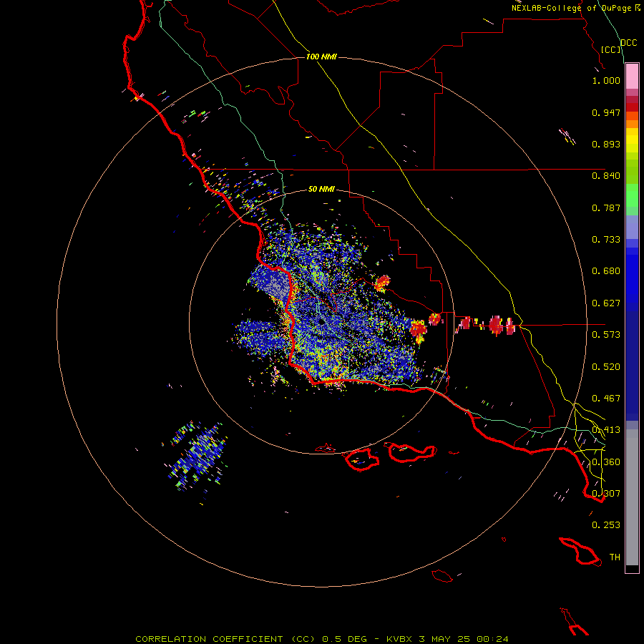Click the 50 NMI range ring label

[x=321, y=189]
